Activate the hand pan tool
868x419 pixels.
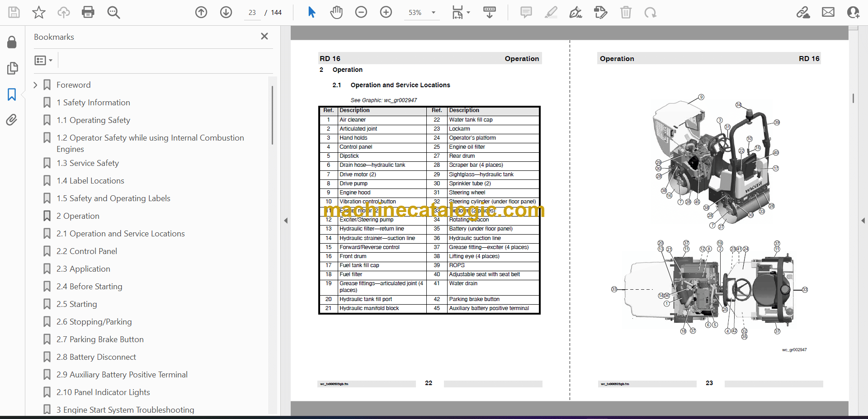[336, 12]
